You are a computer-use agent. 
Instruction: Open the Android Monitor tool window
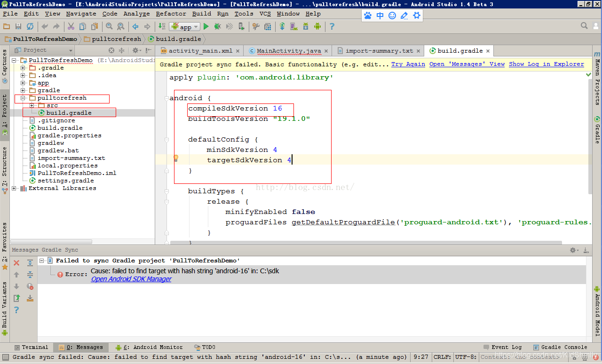pos(149,347)
